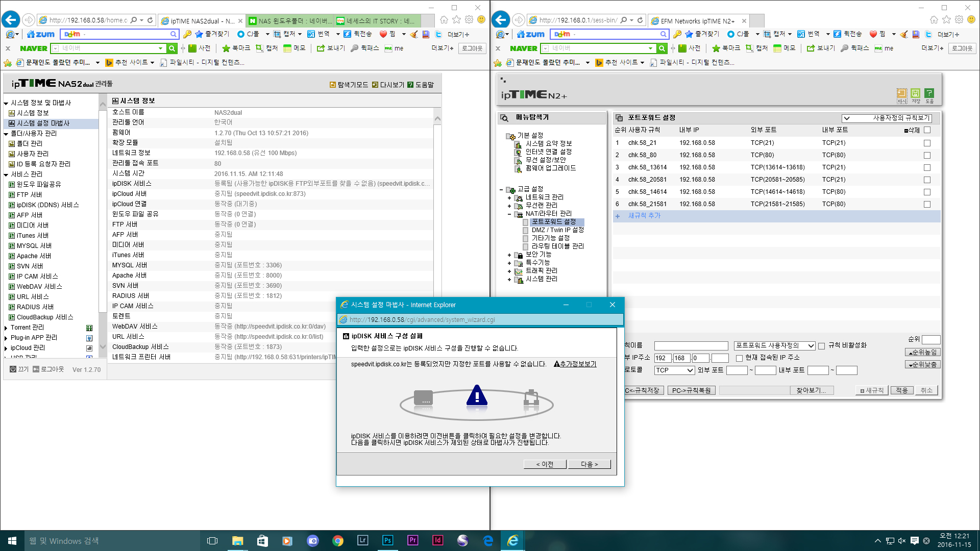Viewport: 980px width, 551px height.
Task: Click the 추가정보보기 link
Action: [x=575, y=364]
